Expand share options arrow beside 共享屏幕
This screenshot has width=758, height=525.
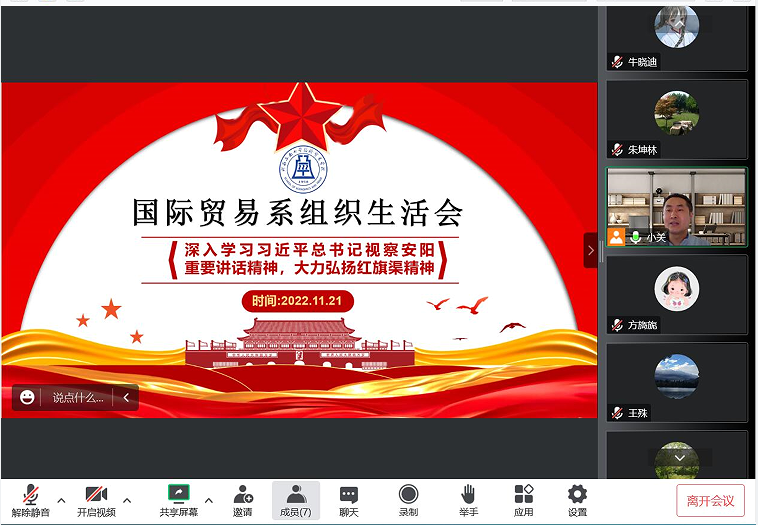(x=208, y=499)
